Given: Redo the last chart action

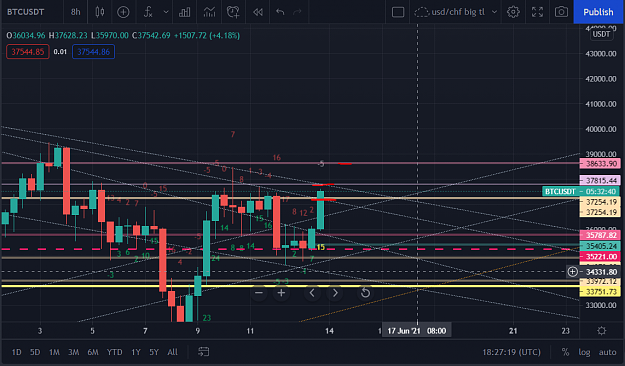Looking at the screenshot, I should (x=297, y=12).
